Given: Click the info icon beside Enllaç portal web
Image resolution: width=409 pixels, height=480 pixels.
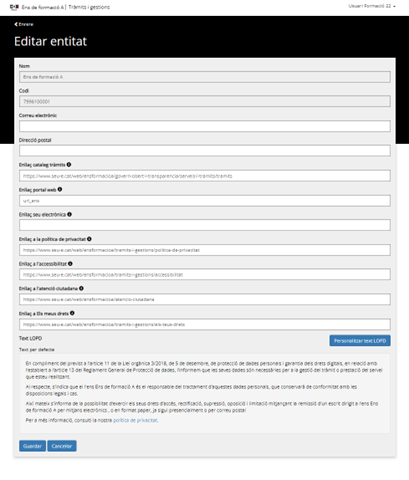Looking at the screenshot, I should (x=60, y=189).
